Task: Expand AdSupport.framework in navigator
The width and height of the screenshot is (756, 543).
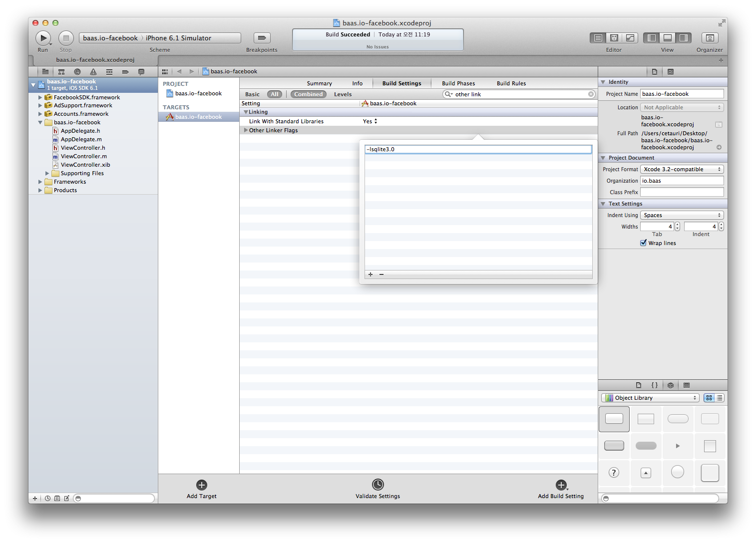Action: click(40, 105)
